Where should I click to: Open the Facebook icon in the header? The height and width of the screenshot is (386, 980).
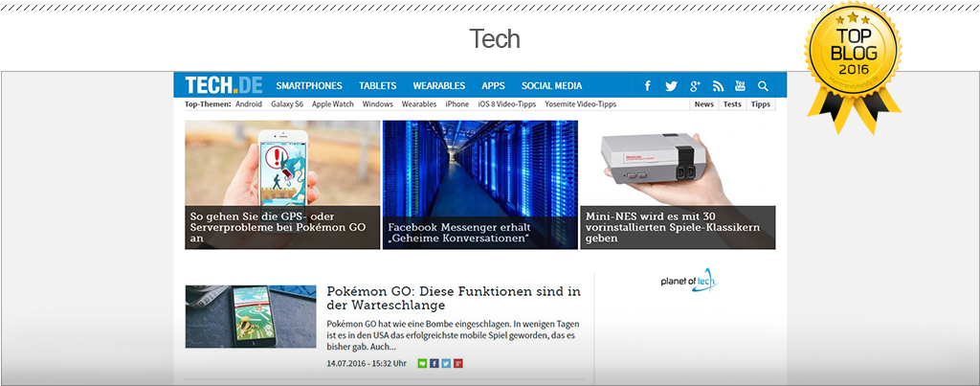[648, 85]
